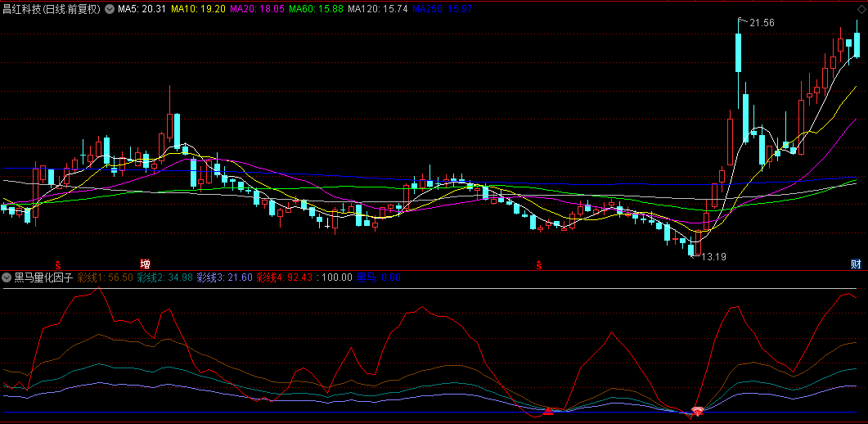Viewport: 868px width, 424px height.
Task: Click the red diamond 黑马 signal marker
Action: coord(698,411)
